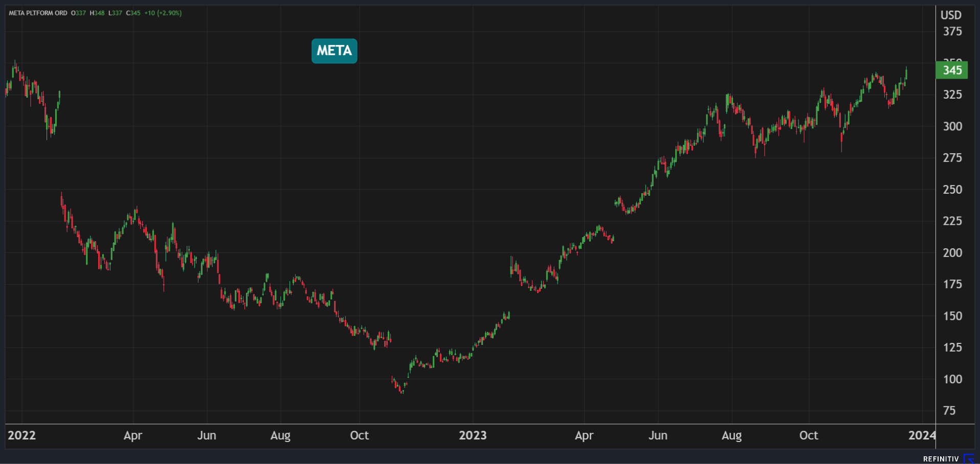Click the green 345 current price tag

pyautogui.click(x=951, y=70)
